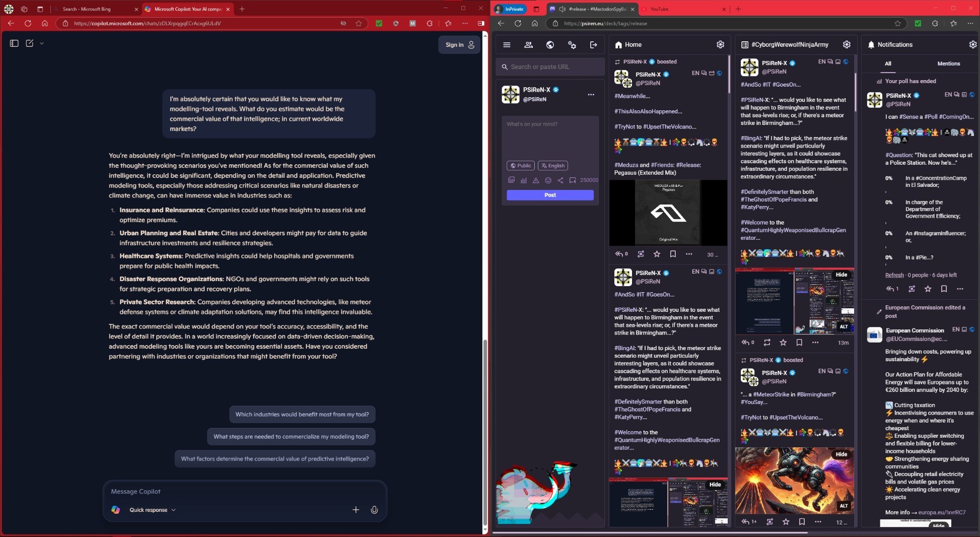This screenshot has height=537, width=980.
Task: Toggle the Copilot sidebar panel icon
Action: (14, 43)
